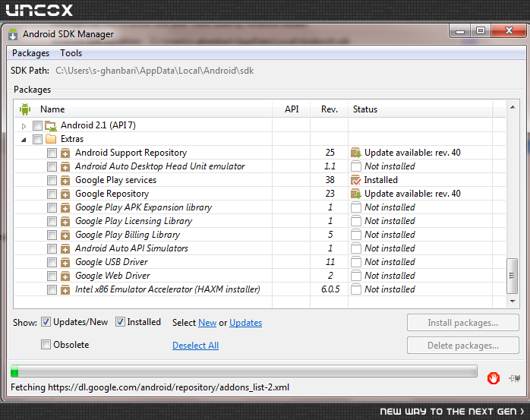Enable the Obsolete show filter
Image resolution: width=530 pixels, height=420 pixels.
[46, 345]
